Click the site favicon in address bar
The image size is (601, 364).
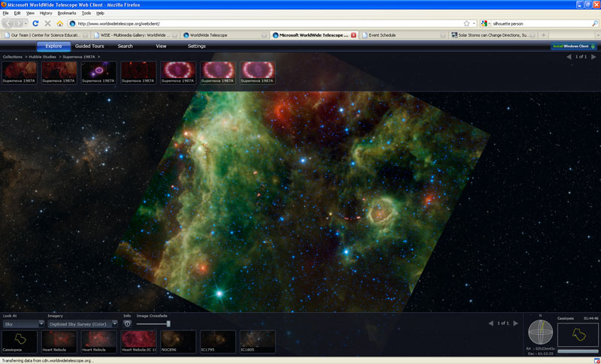(x=72, y=24)
